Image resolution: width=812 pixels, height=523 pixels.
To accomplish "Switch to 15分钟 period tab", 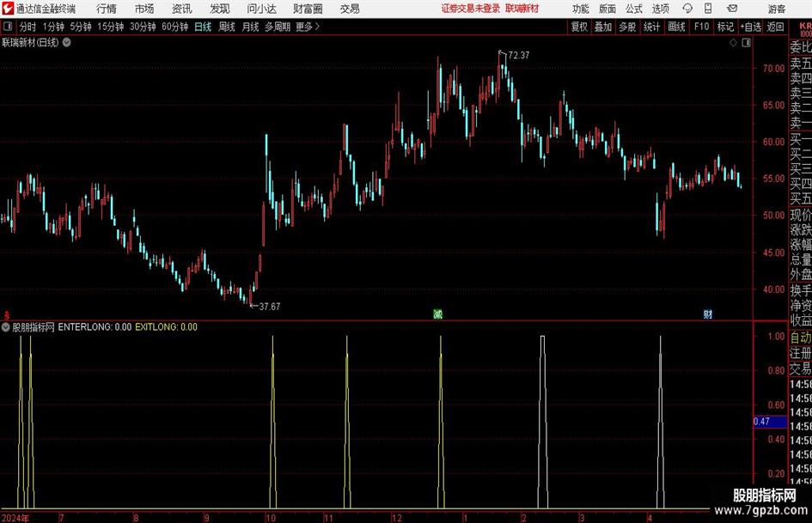I will pos(111,27).
